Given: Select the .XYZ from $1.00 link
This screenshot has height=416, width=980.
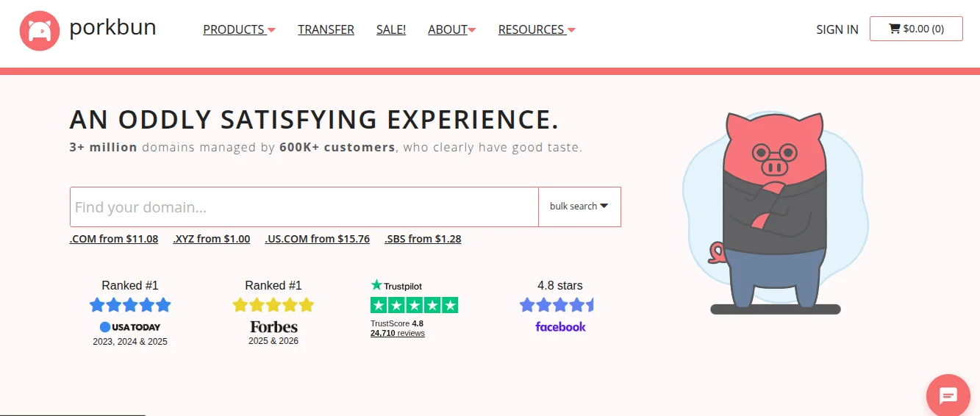Looking at the screenshot, I should [x=212, y=239].
